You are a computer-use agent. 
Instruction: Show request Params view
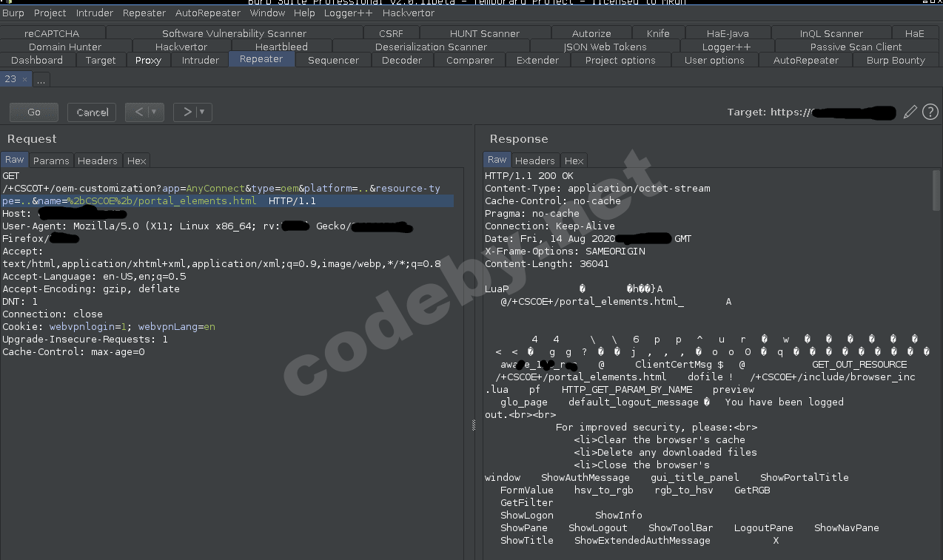51,160
